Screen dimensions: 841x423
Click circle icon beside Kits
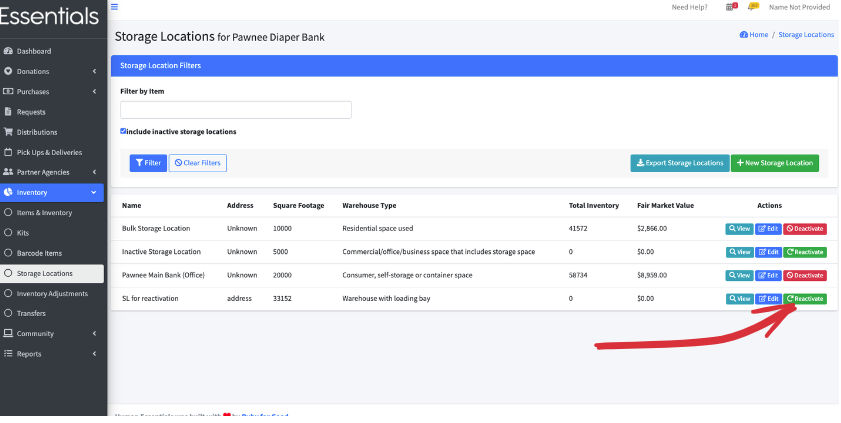point(8,233)
